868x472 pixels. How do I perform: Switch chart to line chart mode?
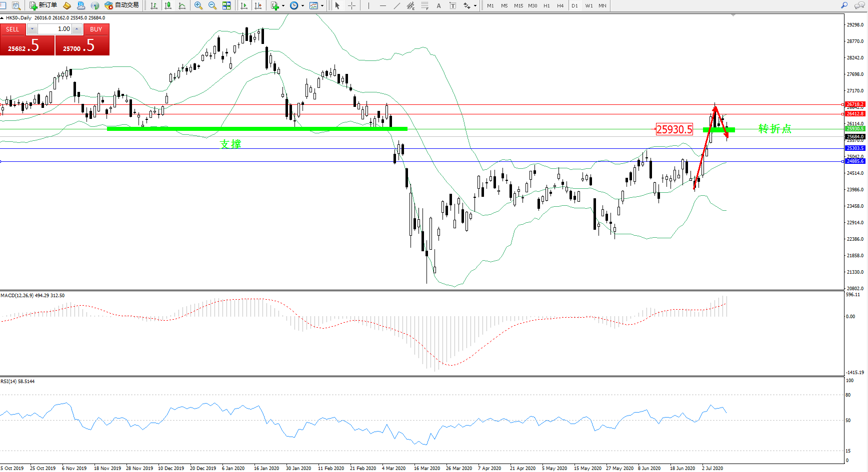point(182,5)
